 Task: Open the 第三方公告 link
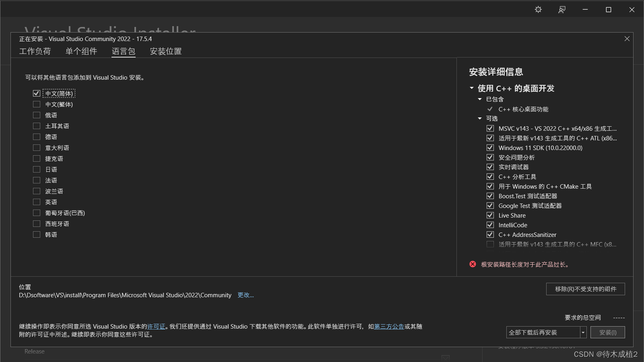point(389,327)
